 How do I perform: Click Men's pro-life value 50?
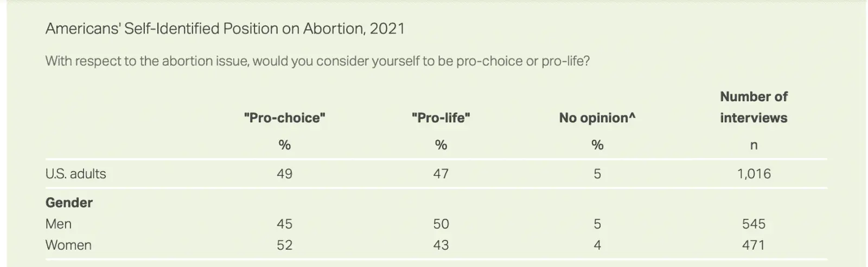click(441, 224)
